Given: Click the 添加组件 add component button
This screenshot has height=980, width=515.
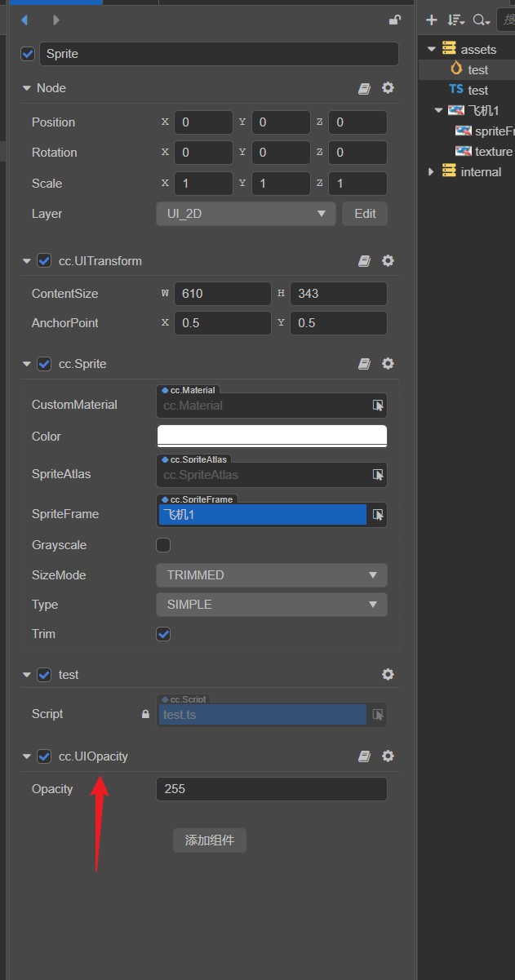Looking at the screenshot, I should 210,840.
